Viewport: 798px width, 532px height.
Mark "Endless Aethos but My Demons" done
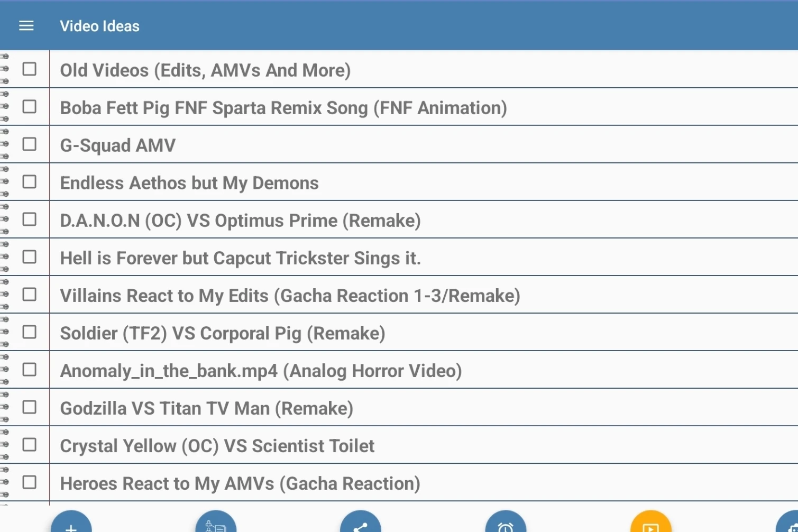30,182
